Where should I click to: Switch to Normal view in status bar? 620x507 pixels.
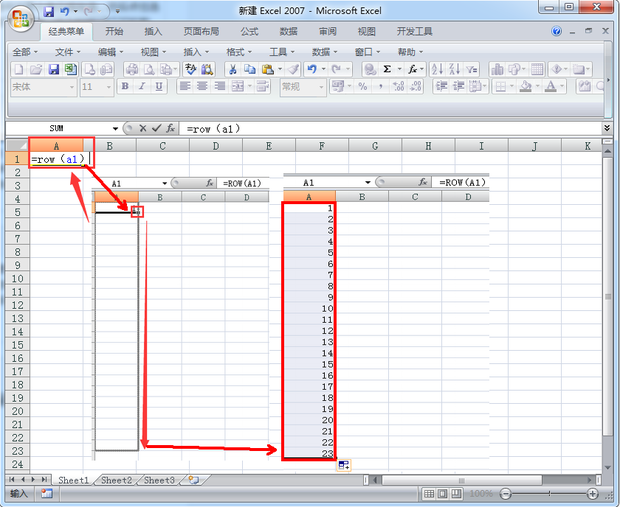[x=429, y=493]
